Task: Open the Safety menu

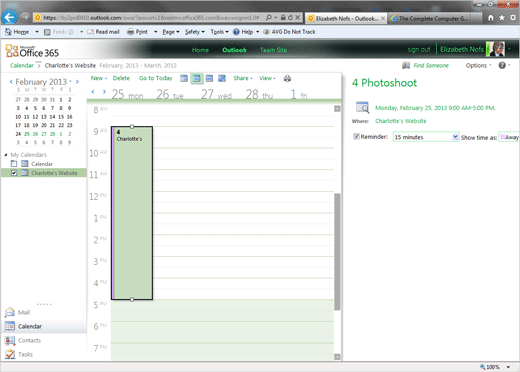Action: point(195,32)
